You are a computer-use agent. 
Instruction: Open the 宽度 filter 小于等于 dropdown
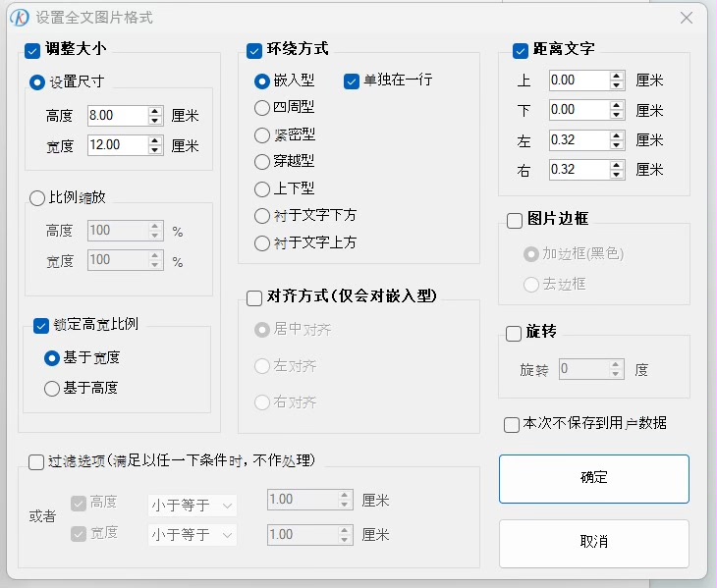click(x=193, y=535)
